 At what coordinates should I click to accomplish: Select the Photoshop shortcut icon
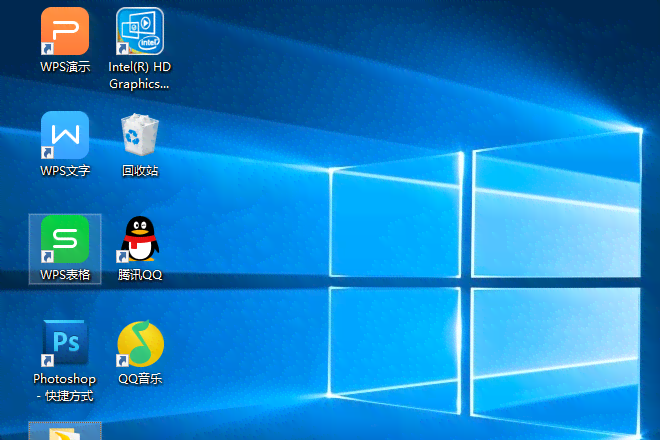pyautogui.click(x=65, y=343)
